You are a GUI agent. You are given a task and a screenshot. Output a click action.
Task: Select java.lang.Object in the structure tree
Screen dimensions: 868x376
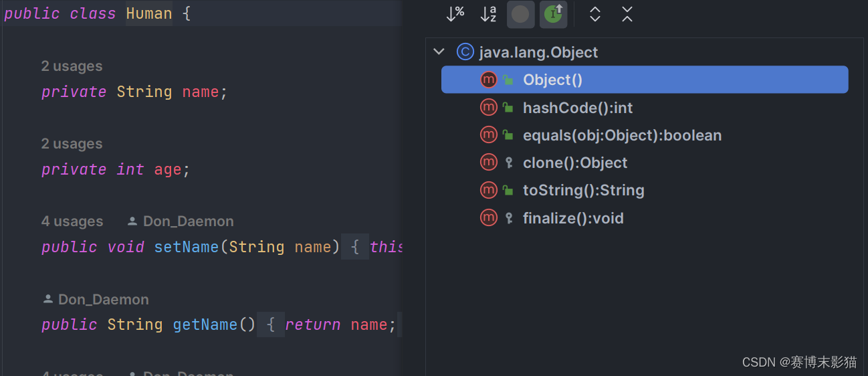click(538, 52)
